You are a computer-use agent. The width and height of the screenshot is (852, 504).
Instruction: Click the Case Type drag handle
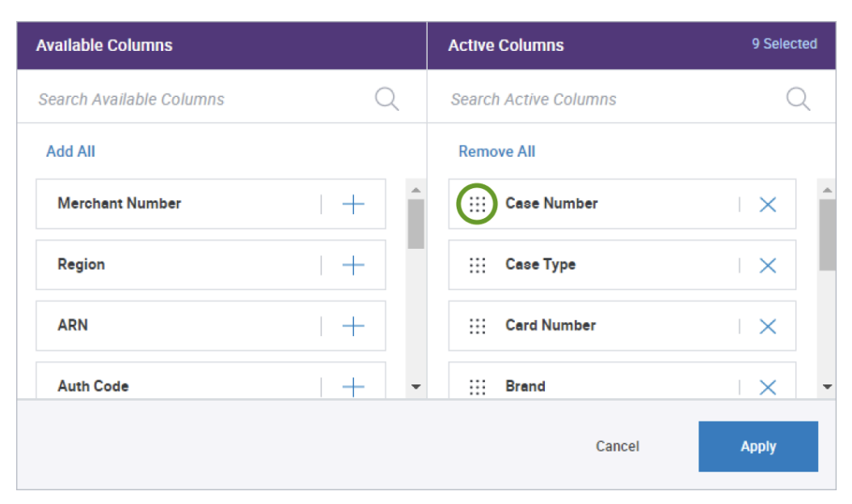pyautogui.click(x=477, y=265)
